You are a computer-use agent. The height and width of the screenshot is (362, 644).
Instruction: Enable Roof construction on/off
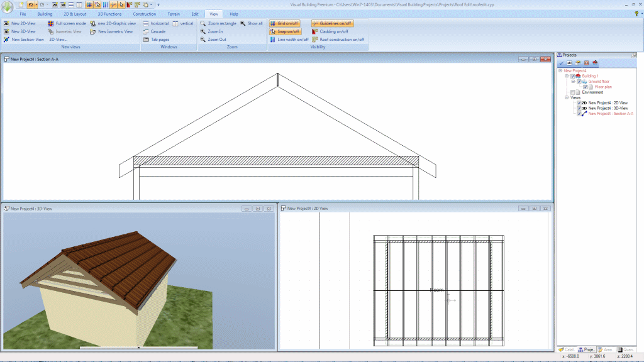click(340, 39)
